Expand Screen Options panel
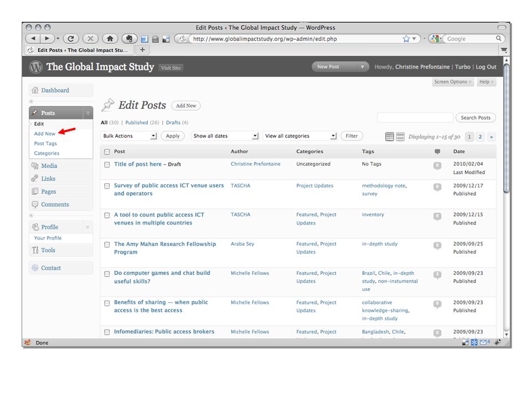Viewport: 532px width, 399px height. (x=453, y=82)
